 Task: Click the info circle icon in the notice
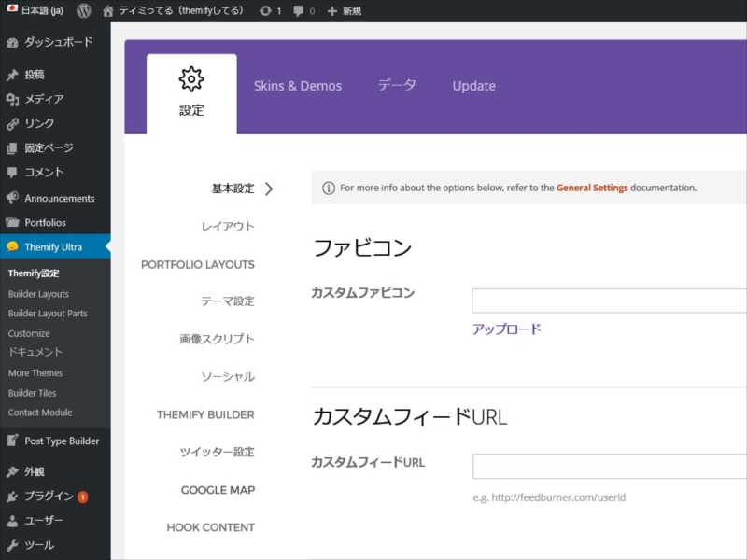pyautogui.click(x=329, y=189)
